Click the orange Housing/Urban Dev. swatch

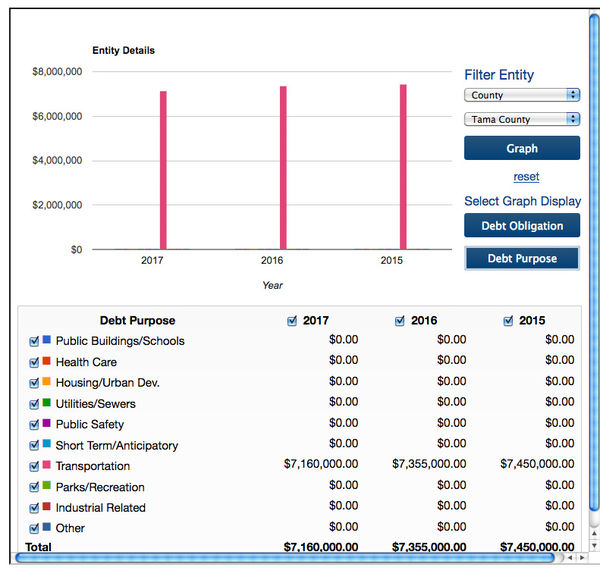click(x=47, y=382)
